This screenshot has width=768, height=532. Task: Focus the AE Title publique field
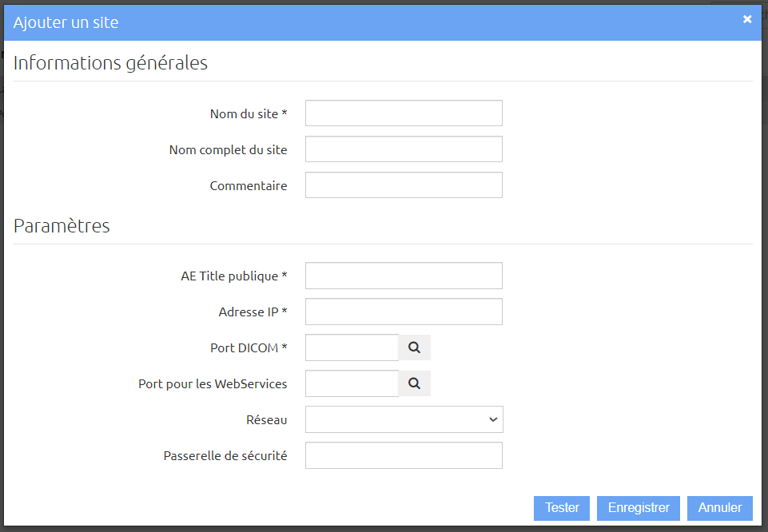(404, 276)
